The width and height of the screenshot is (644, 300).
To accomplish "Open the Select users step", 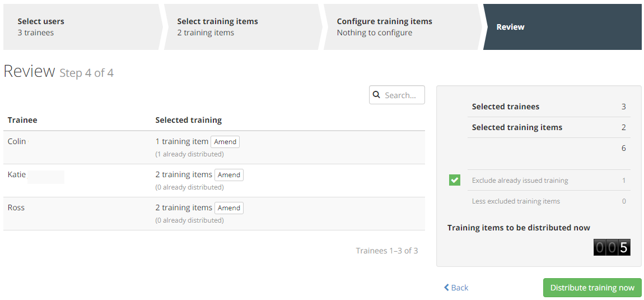I will tap(82, 27).
